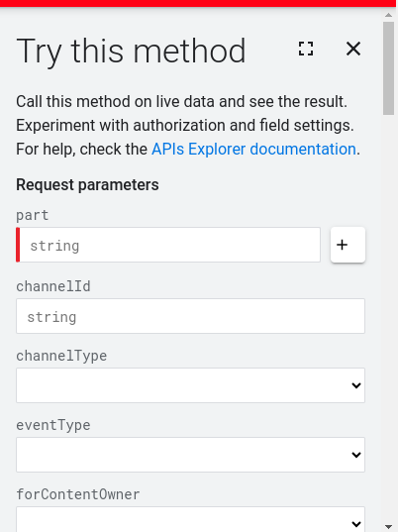398x532 pixels.
Task: Focus the channelId string input
Action: click(x=190, y=316)
